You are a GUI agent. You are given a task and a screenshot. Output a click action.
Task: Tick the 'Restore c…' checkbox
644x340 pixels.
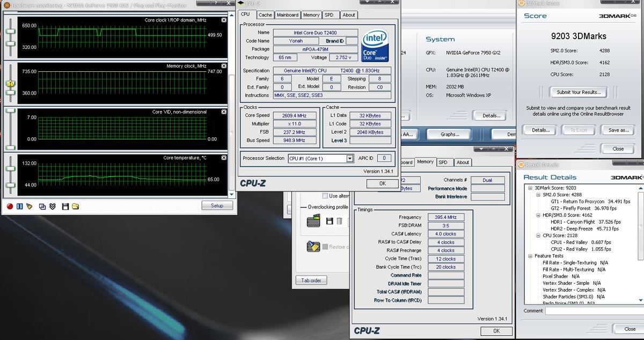pyautogui.click(x=325, y=247)
